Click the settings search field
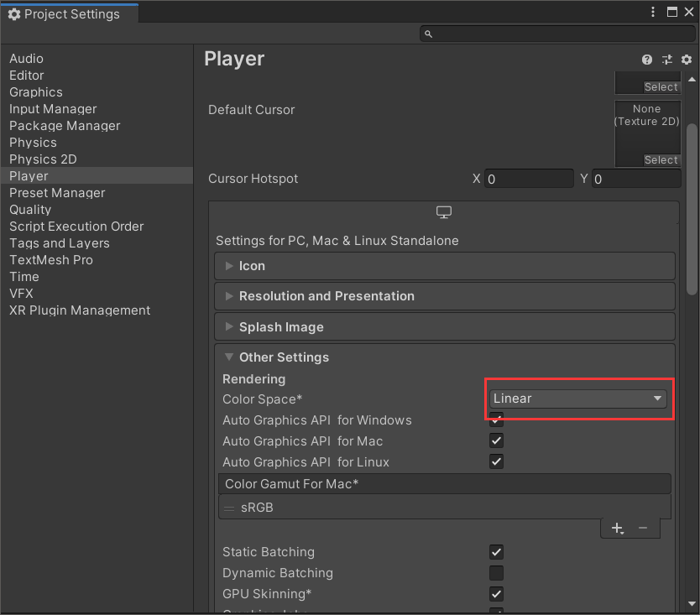The height and width of the screenshot is (615, 700). click(557, 34)
